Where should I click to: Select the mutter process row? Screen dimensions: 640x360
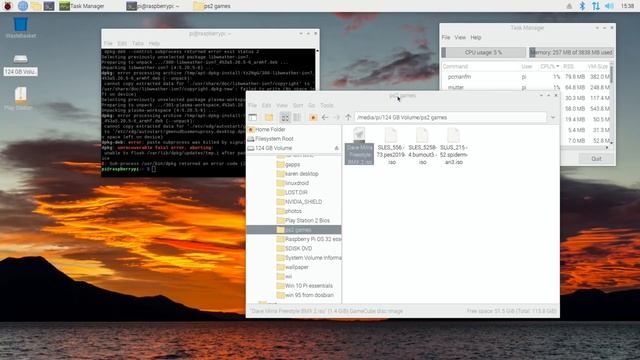click(x=526, y=87)
